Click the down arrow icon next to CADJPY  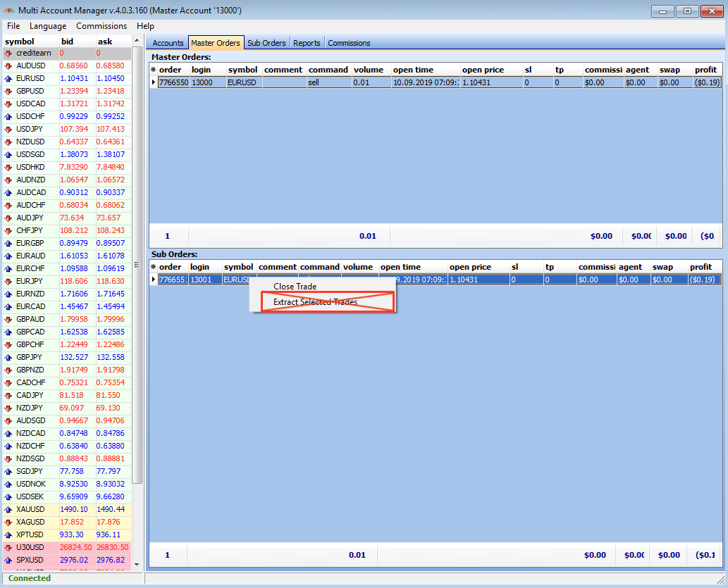8,395
